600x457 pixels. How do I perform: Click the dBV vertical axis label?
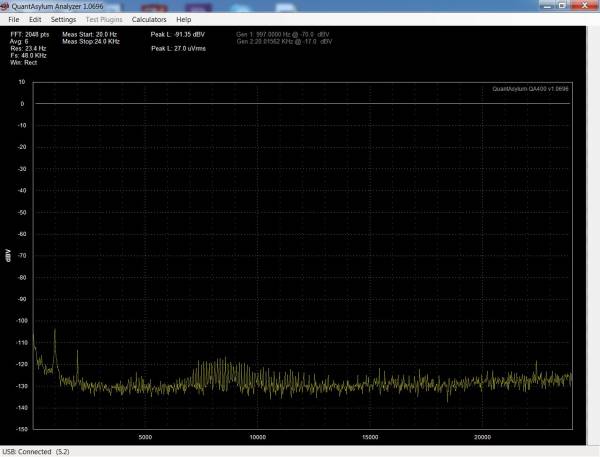8,255
